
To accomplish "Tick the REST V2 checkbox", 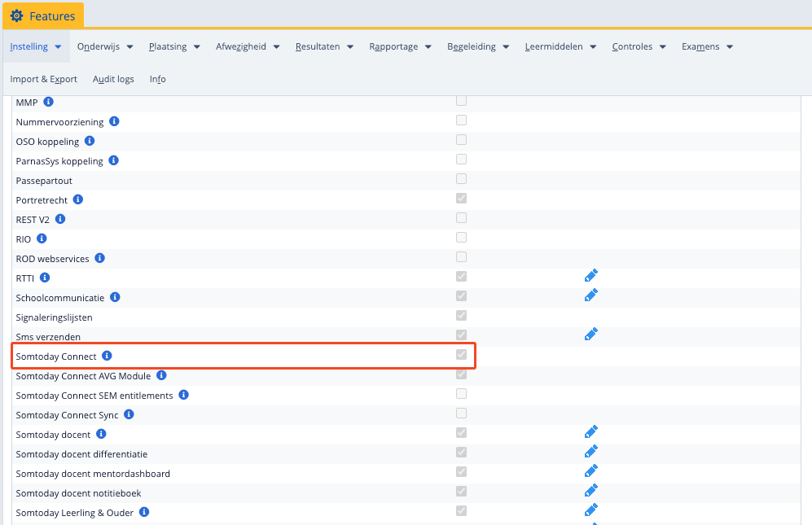I will pos(462,218).
